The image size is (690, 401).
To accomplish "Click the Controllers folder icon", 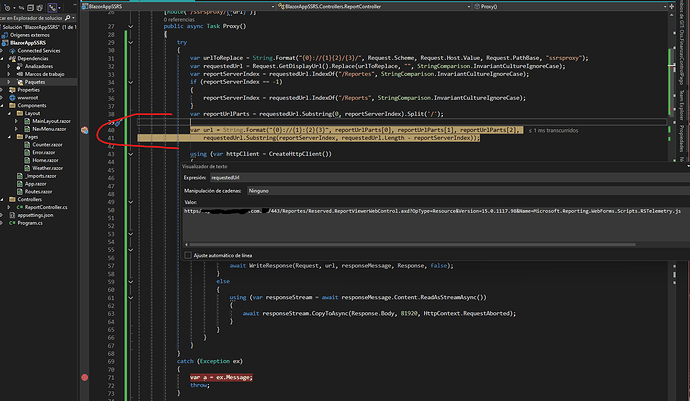I will pyautogui.click(x=12, y=199).
